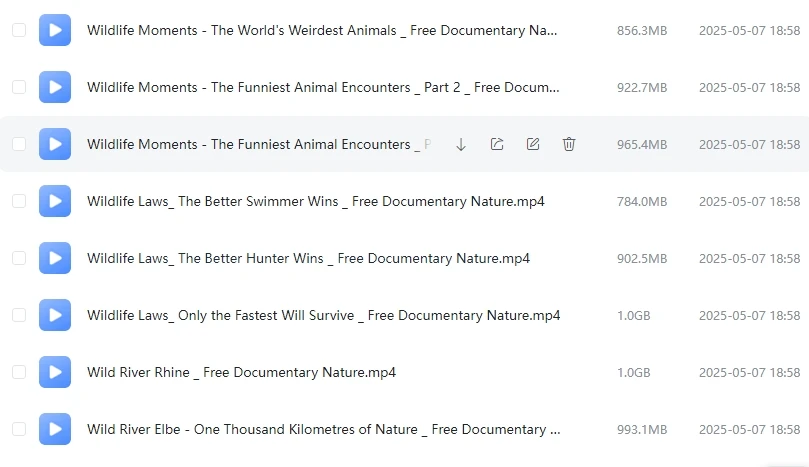Open Only the Fastest Will Survive file name
809x467 pixels.
tap(323, 315)
